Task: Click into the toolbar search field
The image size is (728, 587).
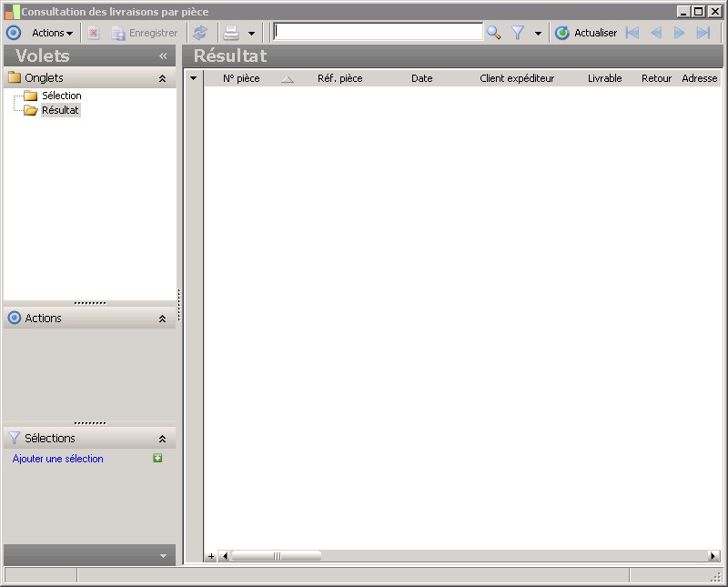Action: [x=378, y=32]
